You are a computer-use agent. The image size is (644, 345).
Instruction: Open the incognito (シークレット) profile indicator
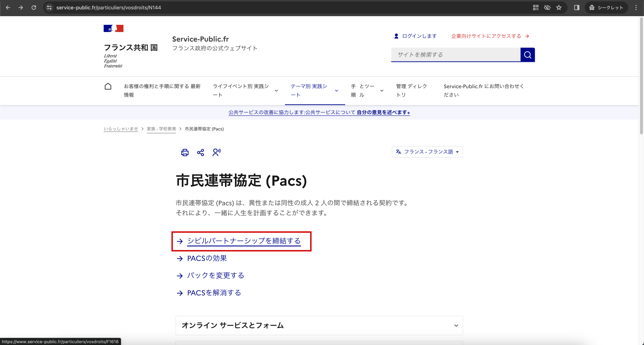[x=606, y=8]
